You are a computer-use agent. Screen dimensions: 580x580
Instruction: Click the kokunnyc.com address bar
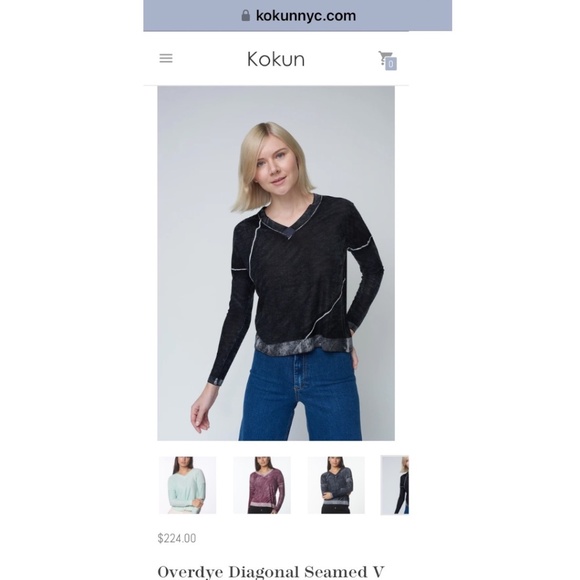(x=297, y=16)
